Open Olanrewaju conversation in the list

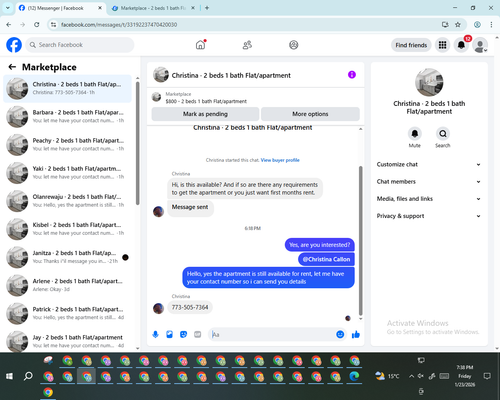(67, 201)
